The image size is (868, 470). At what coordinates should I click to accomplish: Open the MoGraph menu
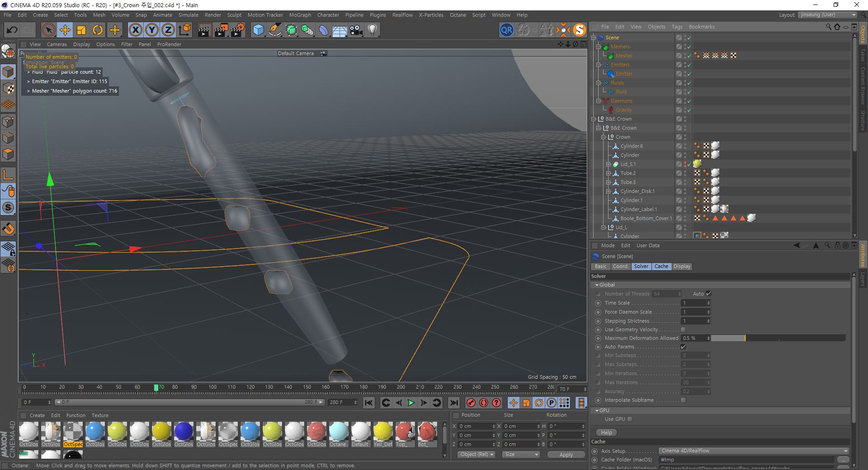click(x=300, y=15)
